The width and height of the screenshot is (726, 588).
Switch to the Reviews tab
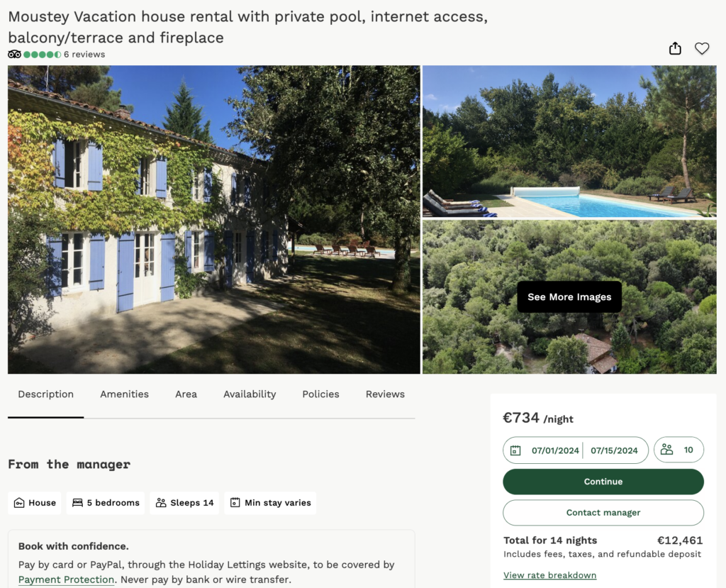[x=385, y=394]
